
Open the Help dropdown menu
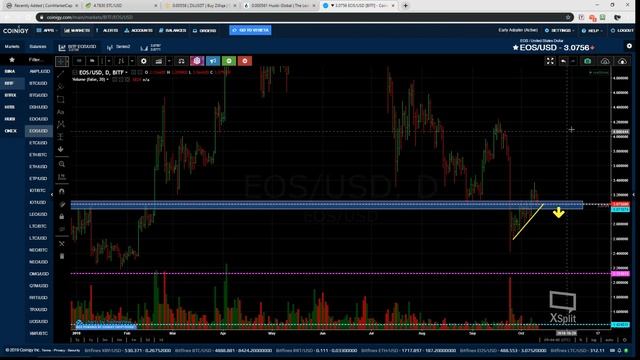pos(592,31)
